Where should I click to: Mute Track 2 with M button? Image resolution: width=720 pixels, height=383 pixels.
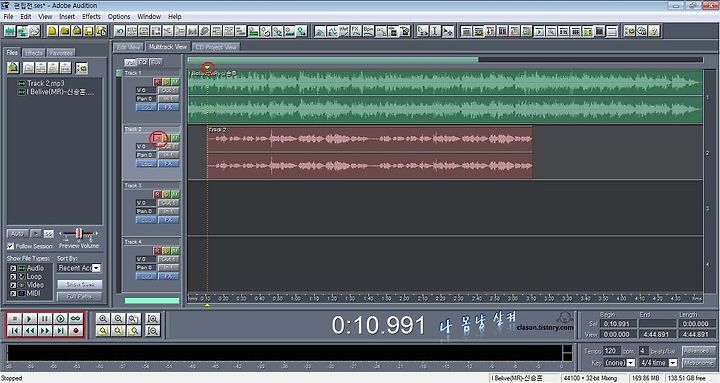click(175, 138)
